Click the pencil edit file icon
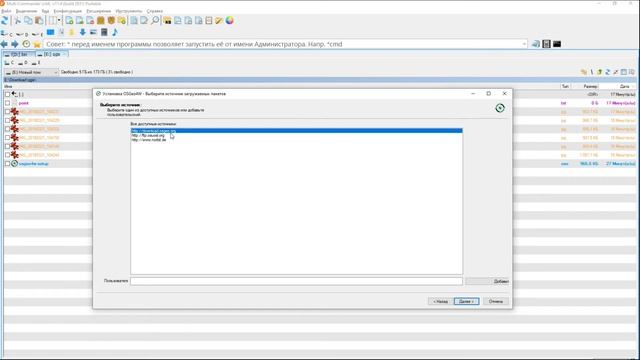640x360 pixels. (x=219, y=20)
